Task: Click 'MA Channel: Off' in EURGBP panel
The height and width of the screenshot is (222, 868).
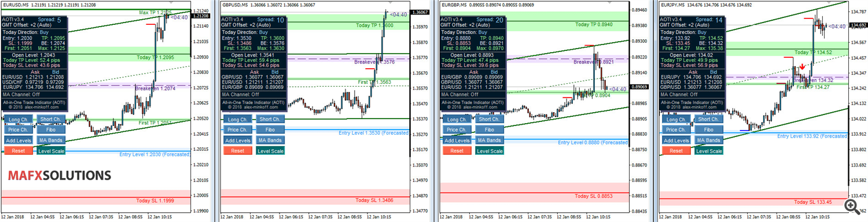Action: pos(459,94)
